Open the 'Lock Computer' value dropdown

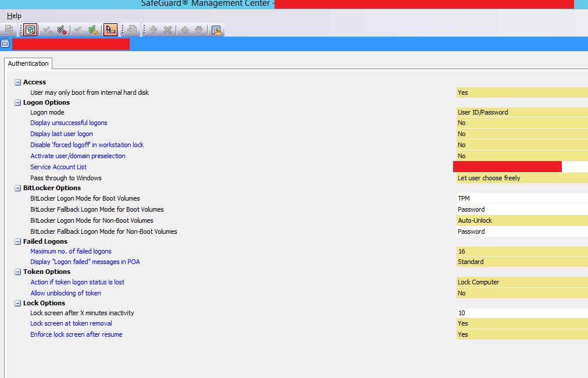tap(522, 282)
